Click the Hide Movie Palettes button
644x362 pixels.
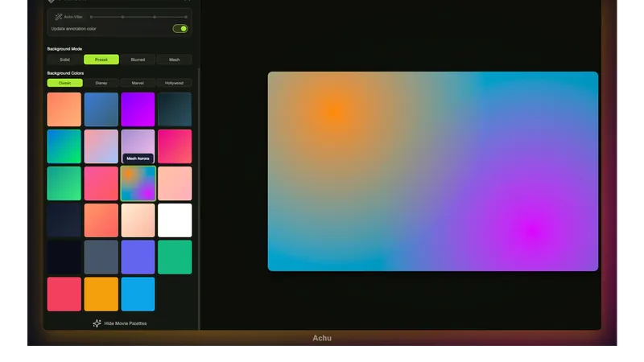pos(119,323)
